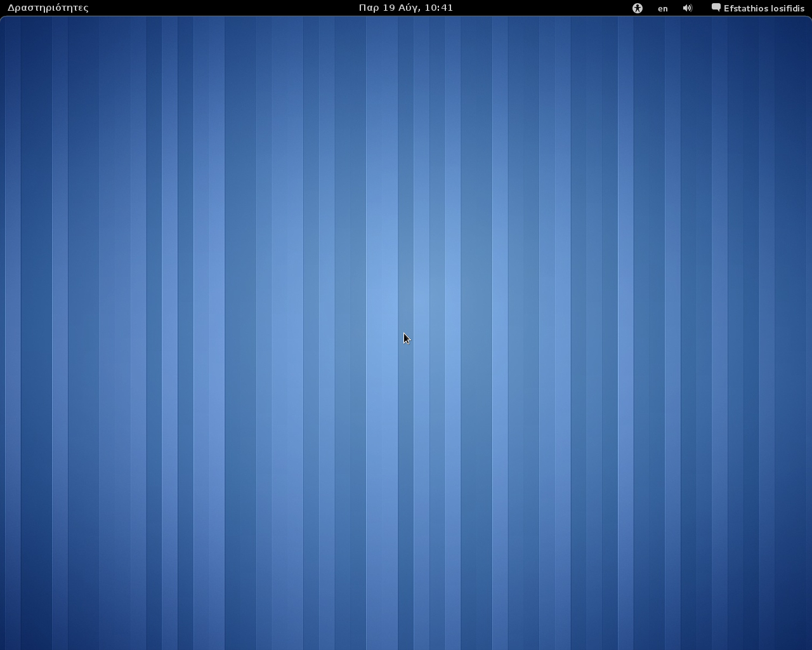Image resolution: width=812 pixels, height=650 pixels.
Task: Show accessibility options from the person icon
Action: (x=638, y=8)
